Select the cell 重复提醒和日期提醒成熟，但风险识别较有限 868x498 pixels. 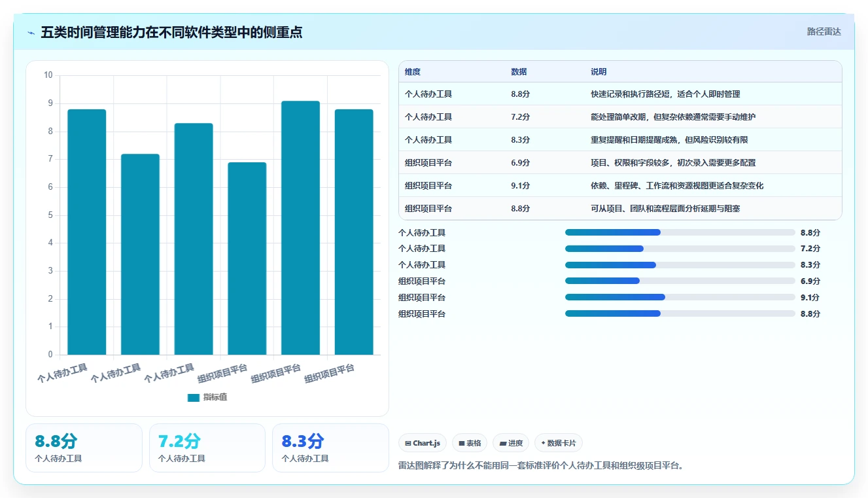pos(669,140)
